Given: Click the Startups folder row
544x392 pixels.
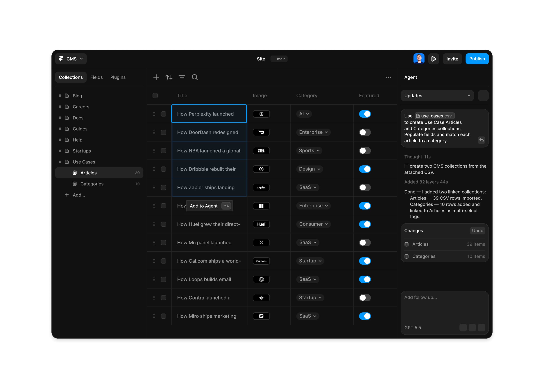Looking at the screenshot, I should [99, 151].
